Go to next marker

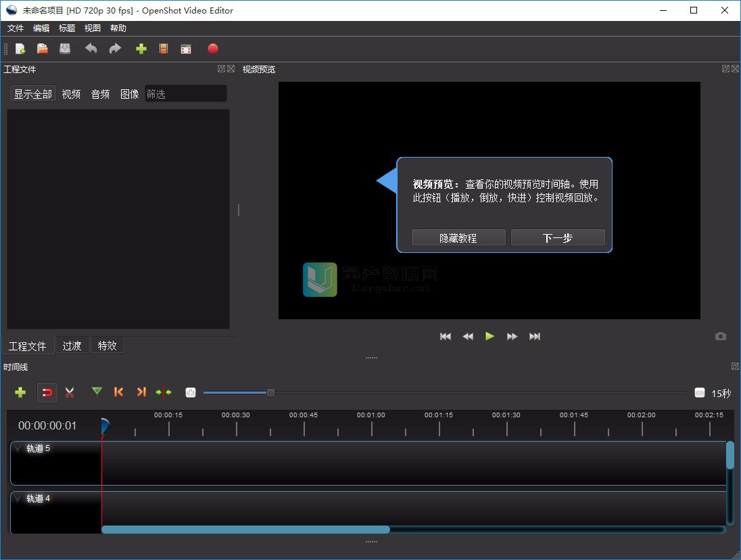[x=141, y=392]
